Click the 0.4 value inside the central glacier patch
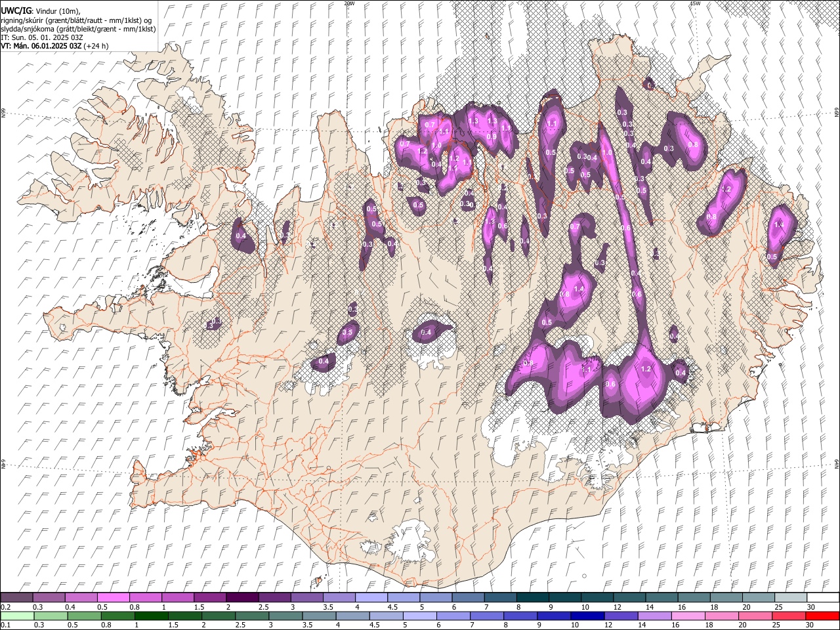 pos(426,333)
